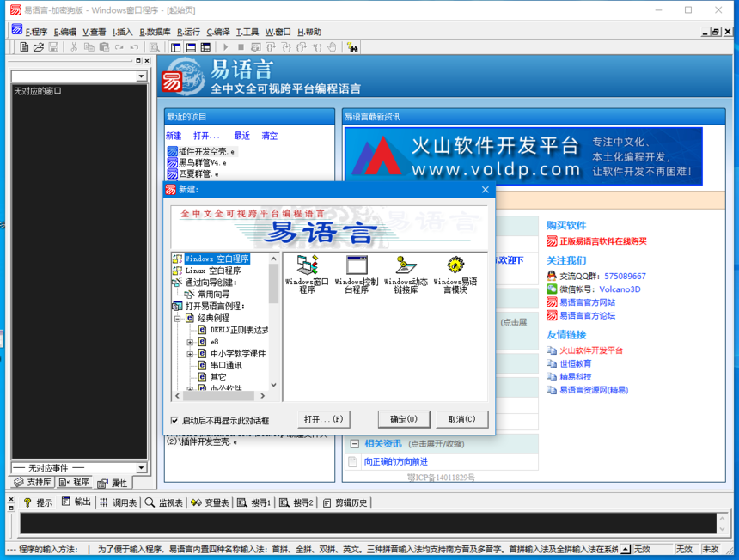Click the tree scrollbar down arrow in dialog
The height and width of the screenshot is (560, 739).
coord(274,386)
